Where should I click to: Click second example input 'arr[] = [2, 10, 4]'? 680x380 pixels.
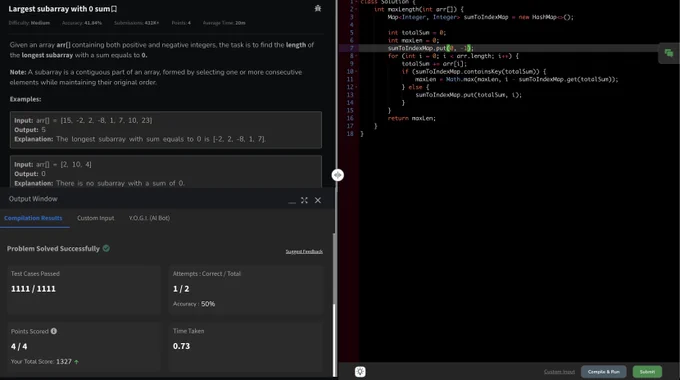click(64, 164)
